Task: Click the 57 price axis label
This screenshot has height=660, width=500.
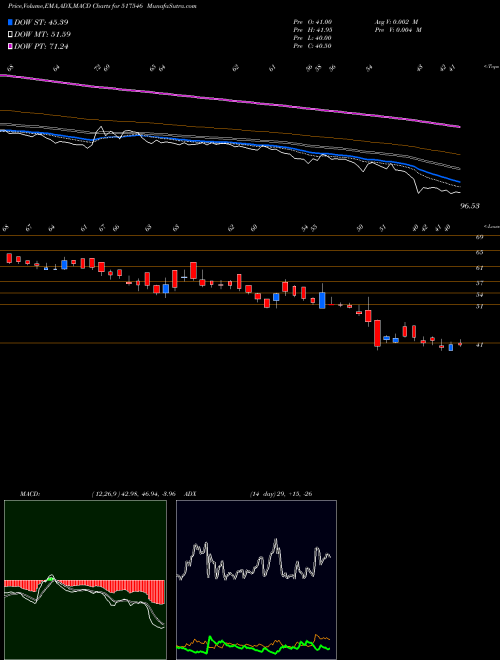Action: pos(479,283)
